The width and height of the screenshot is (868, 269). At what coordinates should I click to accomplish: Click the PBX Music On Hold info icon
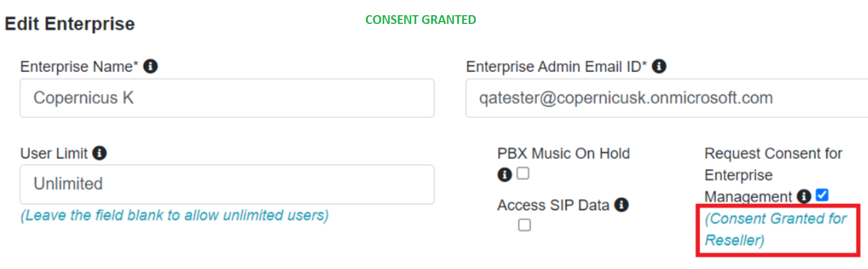tap(504, 174)
